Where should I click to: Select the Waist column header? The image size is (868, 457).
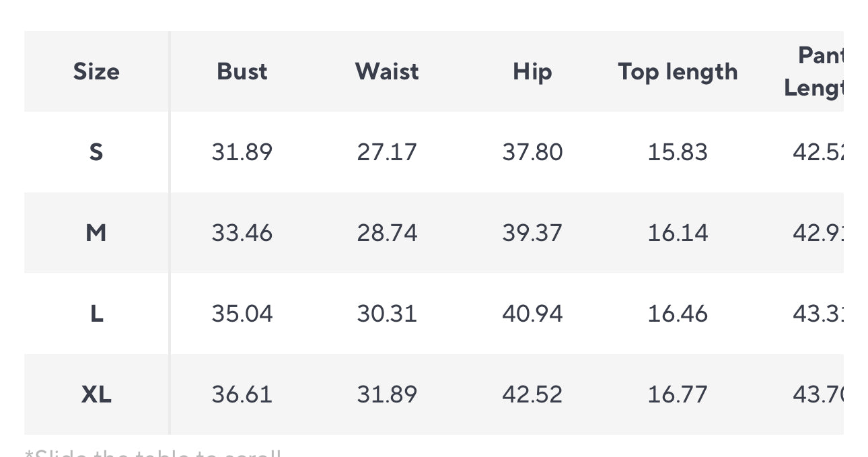387,71
